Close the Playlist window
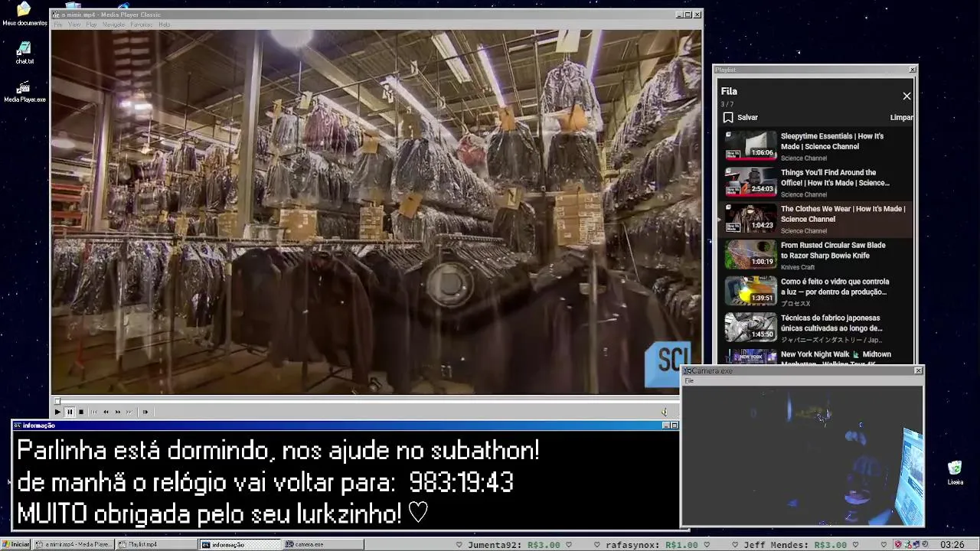 click(x=913, y=70)
